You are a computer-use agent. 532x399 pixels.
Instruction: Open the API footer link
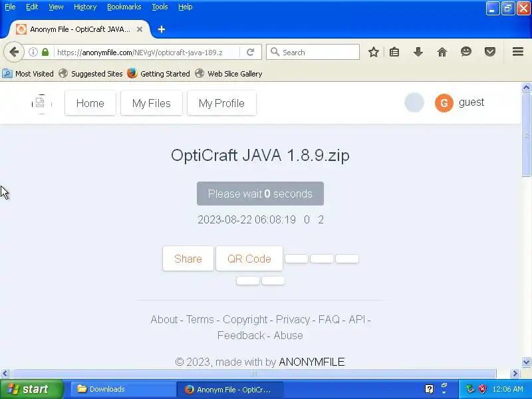(x=357, y=319)
